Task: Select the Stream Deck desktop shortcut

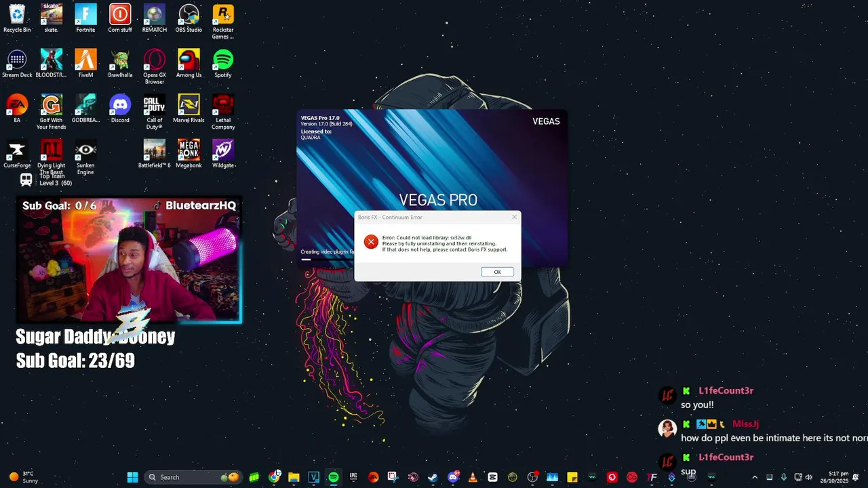Action: [17, 64]
